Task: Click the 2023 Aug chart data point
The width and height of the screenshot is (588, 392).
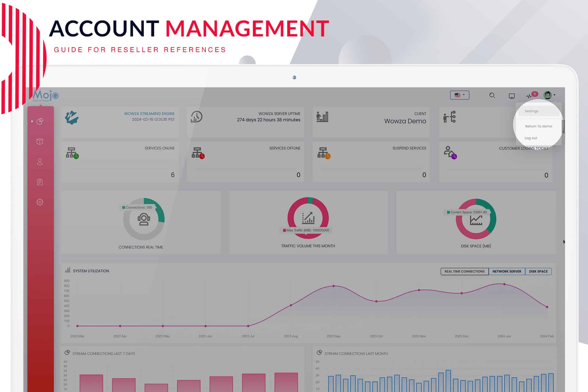Action: [291, 305]
